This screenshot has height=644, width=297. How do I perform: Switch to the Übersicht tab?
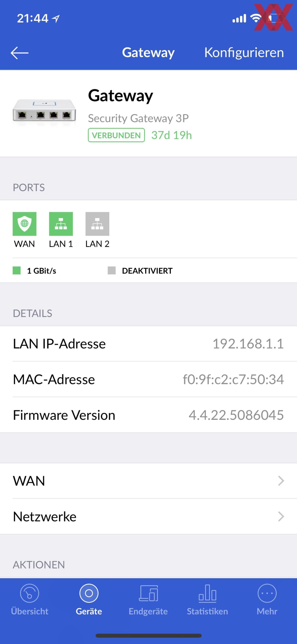tap(29, 600)
